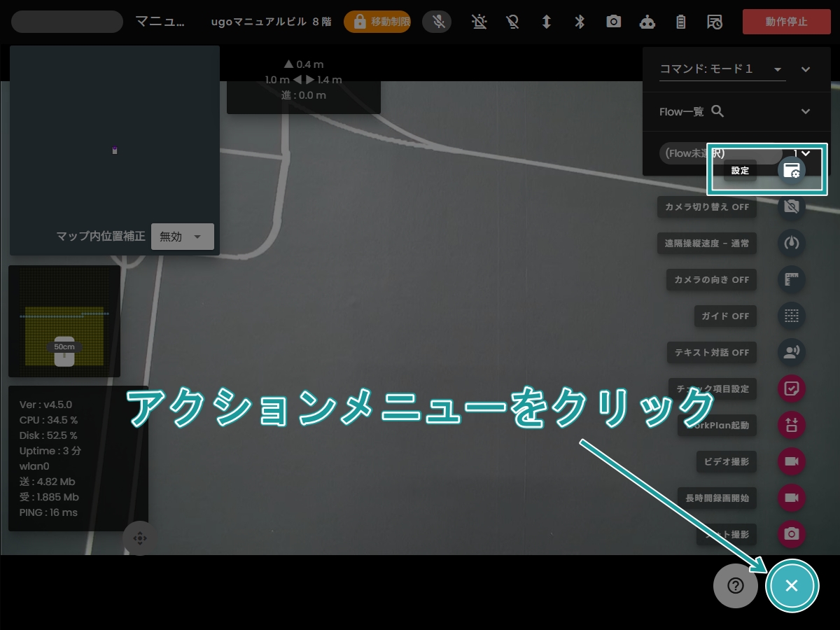This screenshot has width=840, height=630.
Task: Click the Ver : v4.5.0 status text
Action: (45, 405)
